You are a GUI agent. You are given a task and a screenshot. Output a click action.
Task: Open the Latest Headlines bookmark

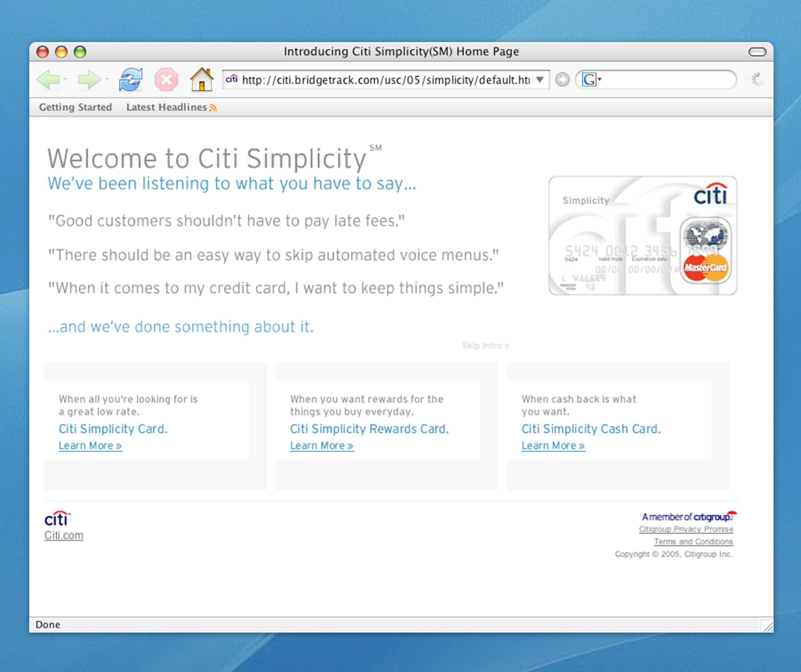[167, 107]
